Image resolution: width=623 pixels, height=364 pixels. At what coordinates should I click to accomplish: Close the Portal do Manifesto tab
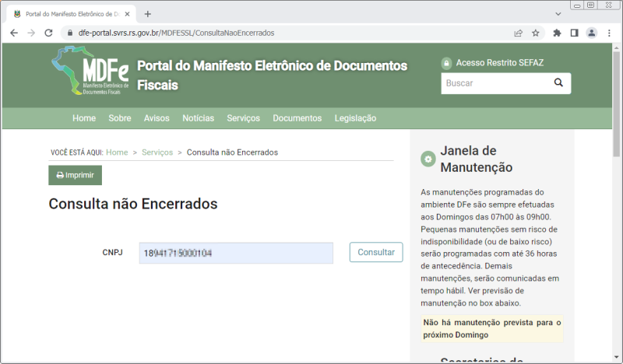point(127,14)
